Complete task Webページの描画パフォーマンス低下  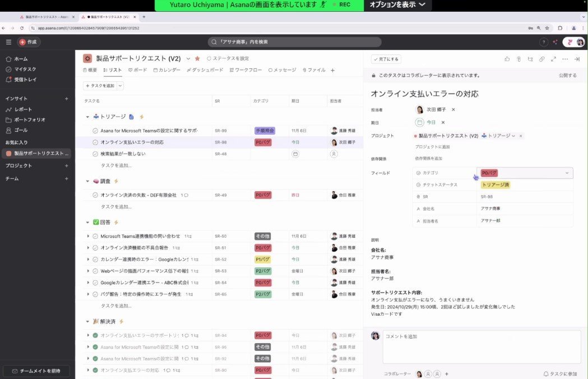(x=95, y=271)
